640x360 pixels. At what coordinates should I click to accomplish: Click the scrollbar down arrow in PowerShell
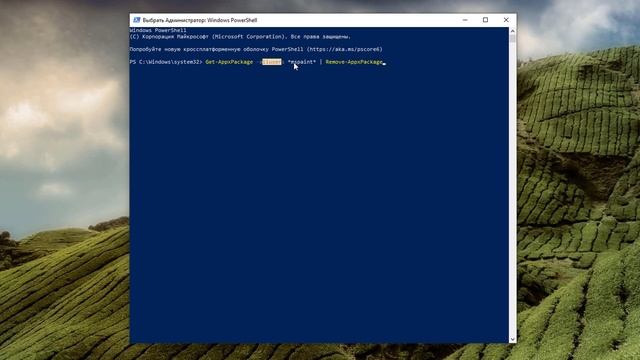[513, 339]
